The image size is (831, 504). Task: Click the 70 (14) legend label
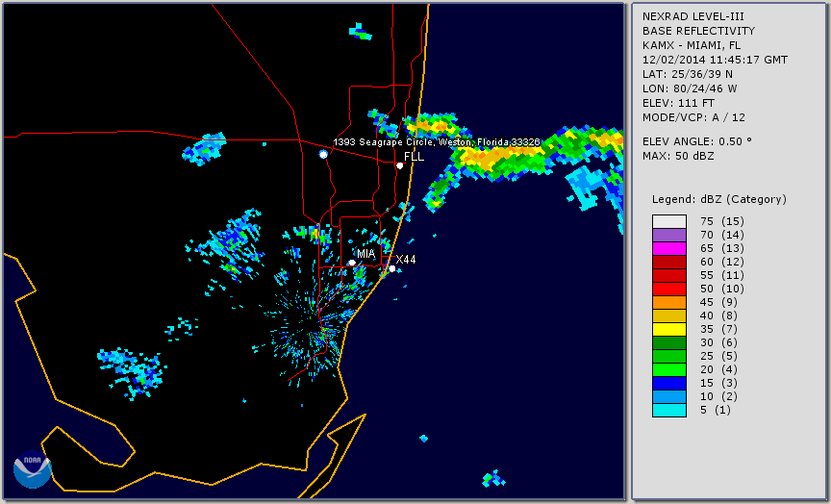(x=721, y=235)
